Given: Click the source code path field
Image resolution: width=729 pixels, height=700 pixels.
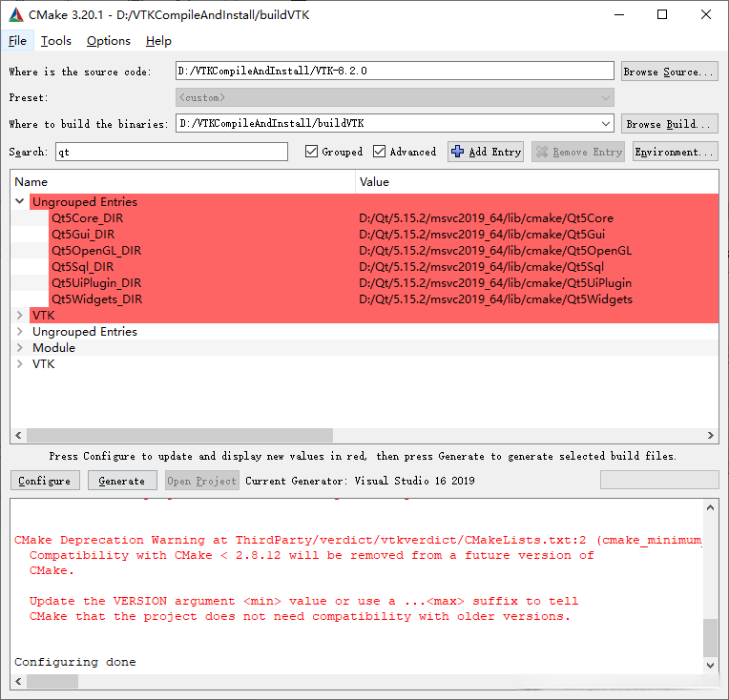Looking at the screenshot, I should 395,72.
